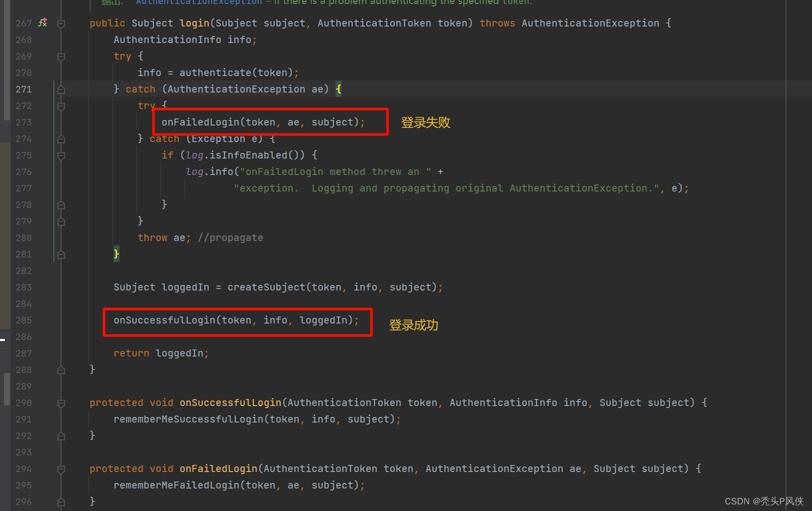Click the authenticate(token) call on line 270
This screenshot has height=511, width=812.
coord(236,72)
